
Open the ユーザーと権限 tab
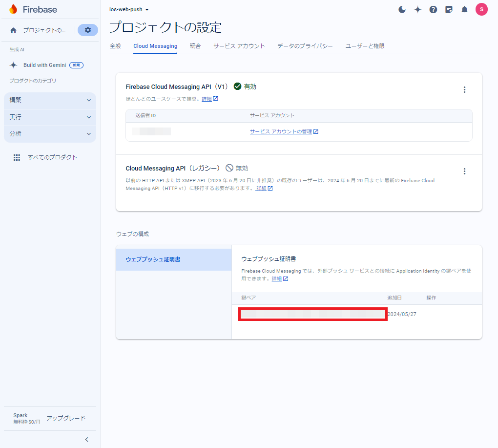pyautogui.click(x=365, y=45)
